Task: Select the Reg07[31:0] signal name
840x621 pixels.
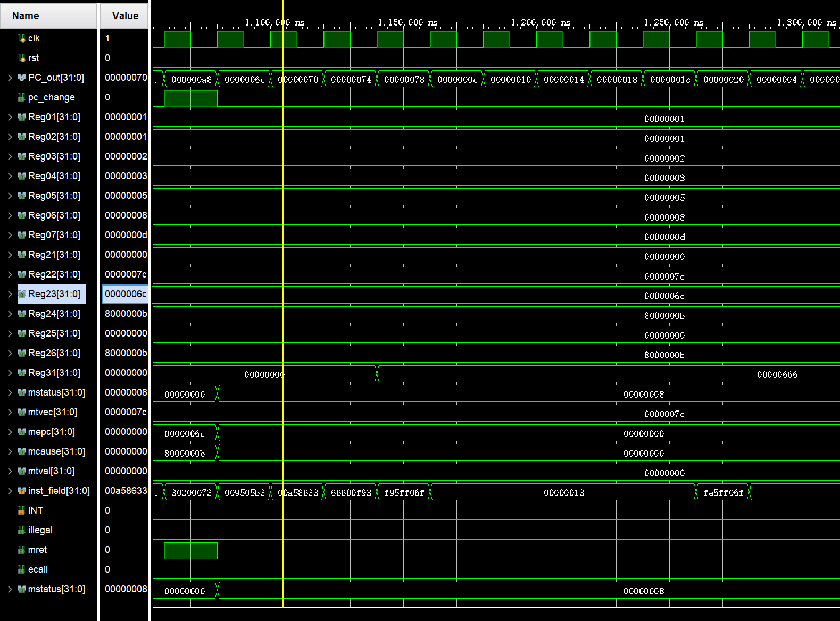Action: (54, 235)
